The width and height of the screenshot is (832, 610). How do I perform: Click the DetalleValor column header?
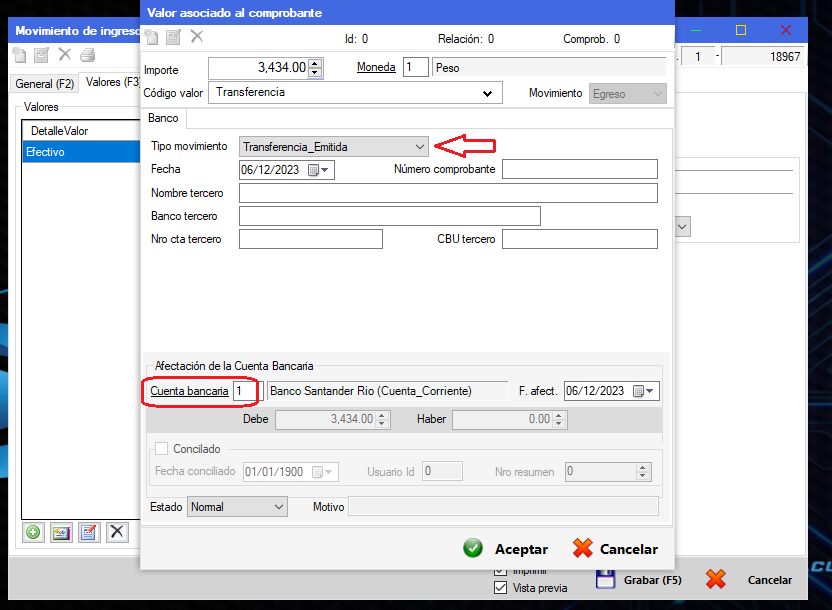81,130
